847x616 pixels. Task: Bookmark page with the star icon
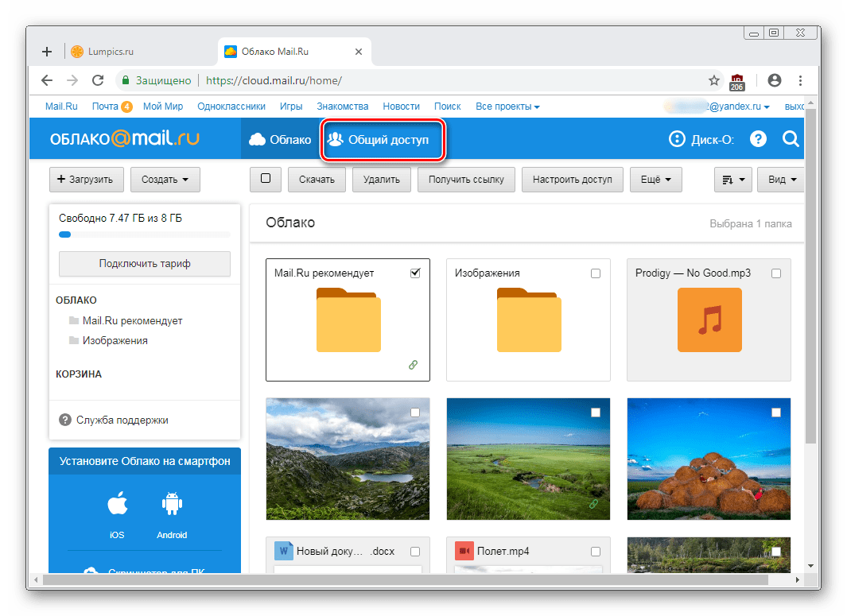point(713,80)
